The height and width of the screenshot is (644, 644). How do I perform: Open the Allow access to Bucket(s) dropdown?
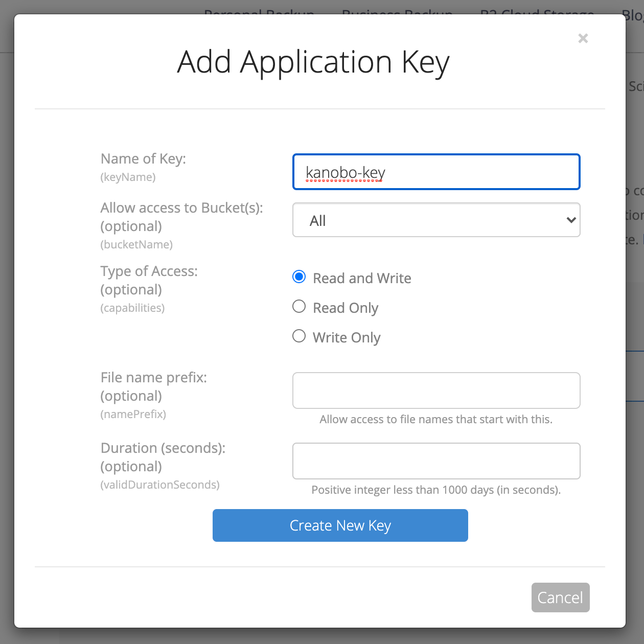(436, 220)
